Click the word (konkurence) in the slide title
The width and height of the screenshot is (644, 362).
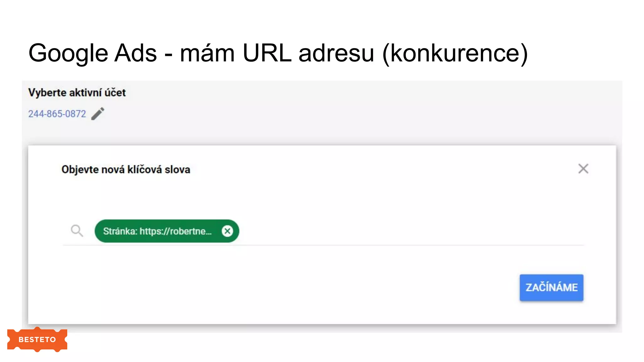455,53
